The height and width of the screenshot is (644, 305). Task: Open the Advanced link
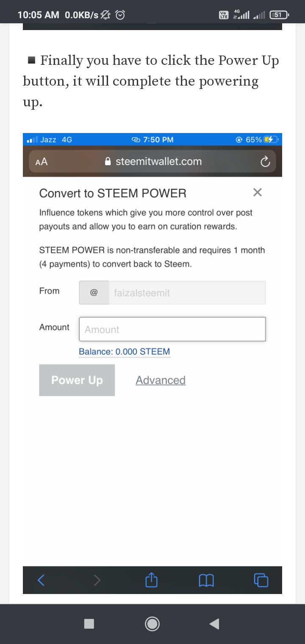[x=161, y=380]
